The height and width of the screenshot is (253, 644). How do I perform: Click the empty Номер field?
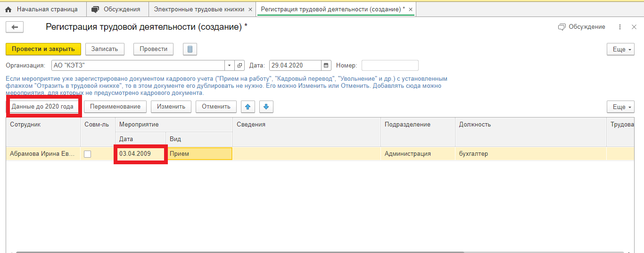point(390,66)
